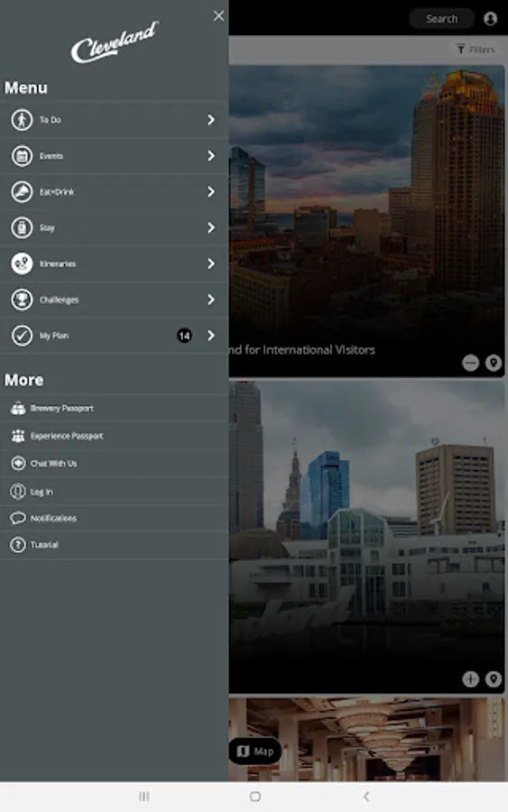This screenshot has height=812, width=508.
Task: Tap the Brewery Passport icon
Action: click(18, 408)
